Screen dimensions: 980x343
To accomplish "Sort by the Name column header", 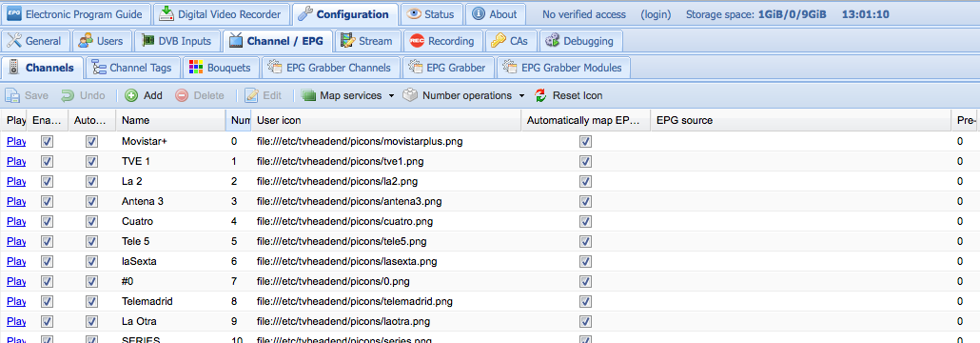I will [x=170, y=120].
